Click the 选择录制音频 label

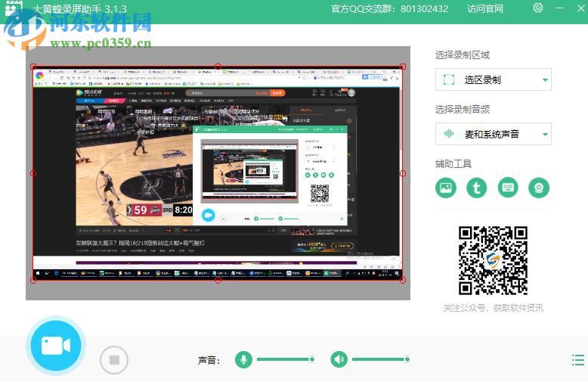(x=463, y=110)
